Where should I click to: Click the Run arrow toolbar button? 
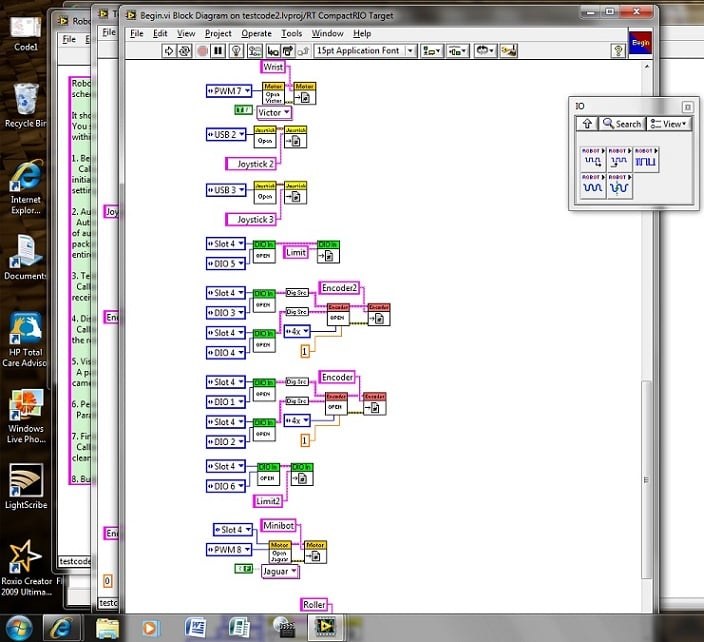(169, 51)
